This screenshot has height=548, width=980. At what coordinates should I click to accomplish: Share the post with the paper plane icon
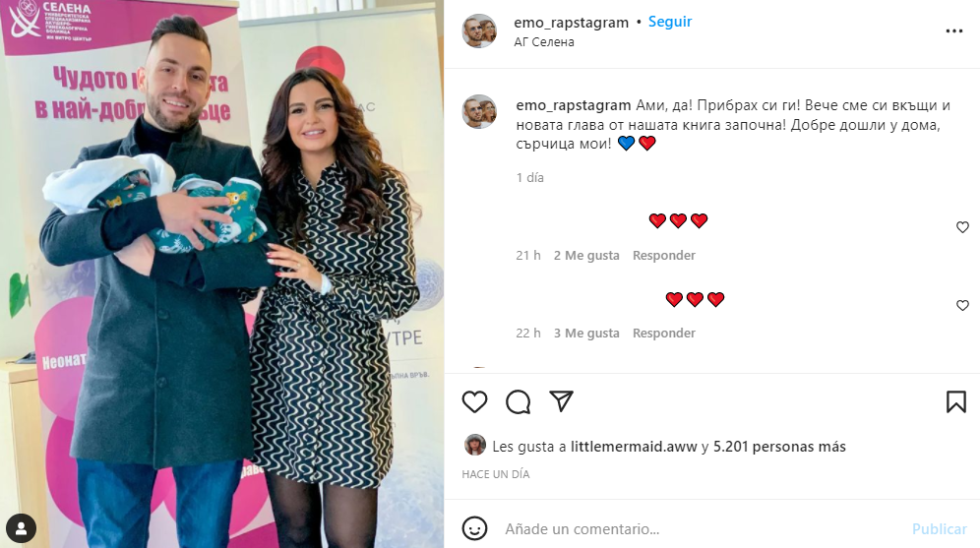coord(561,401)
